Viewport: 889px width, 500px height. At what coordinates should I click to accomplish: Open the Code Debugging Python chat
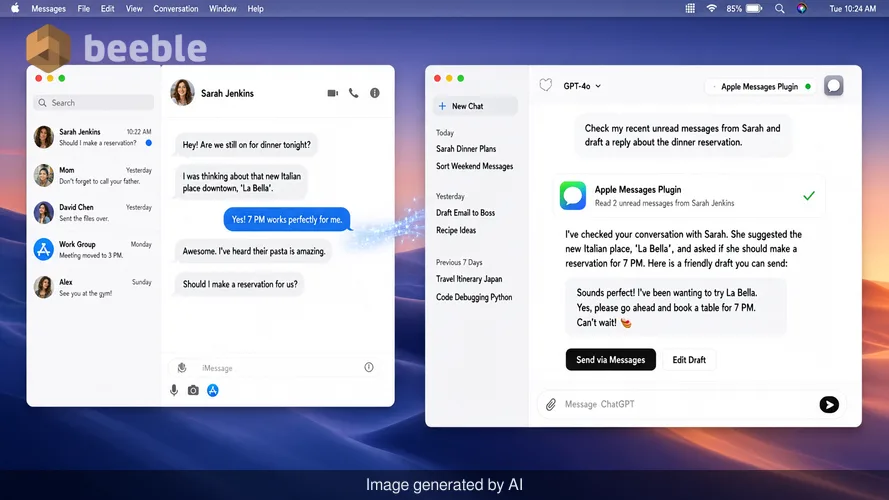coord(474,297)
